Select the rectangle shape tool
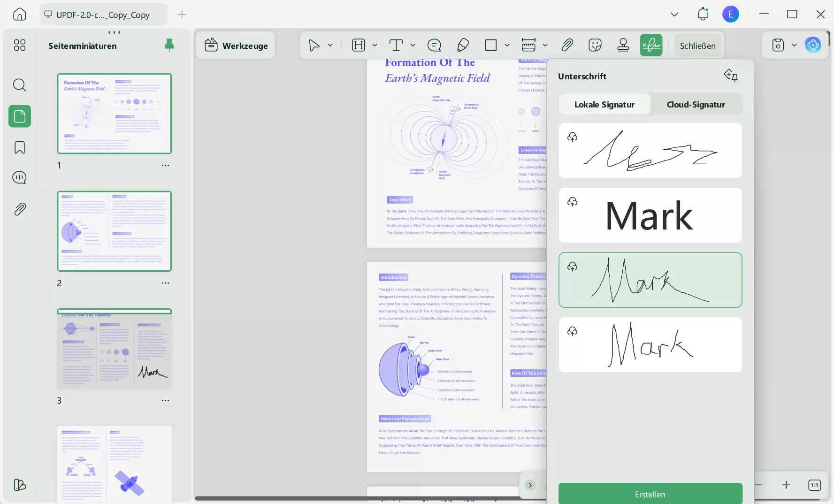This screenshot has height=504, width=834. pyautogui.click(x=491, y=45)
